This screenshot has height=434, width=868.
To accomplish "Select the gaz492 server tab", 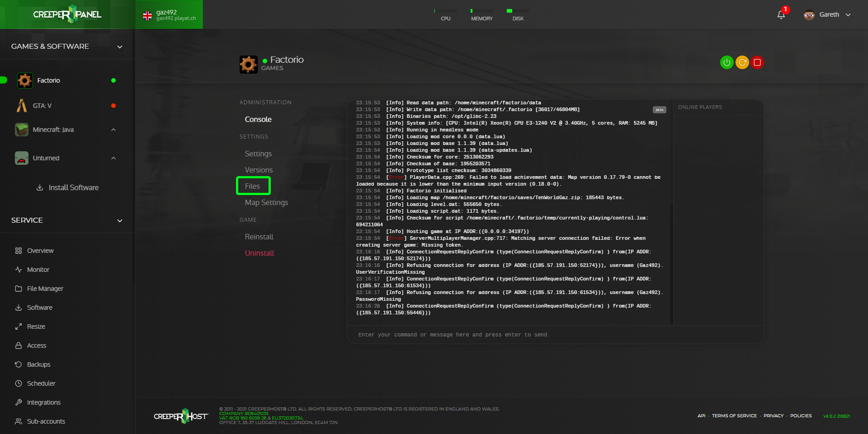I will 169,14.
